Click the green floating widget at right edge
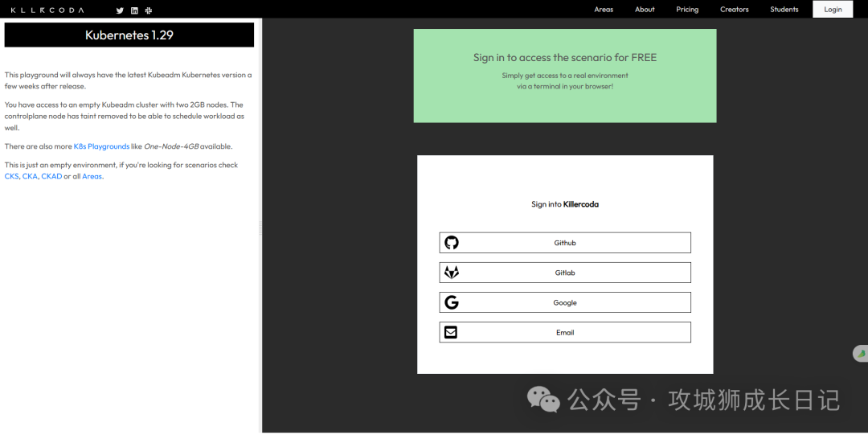This screenshot has height=435, width=868. tap(861, 354)
